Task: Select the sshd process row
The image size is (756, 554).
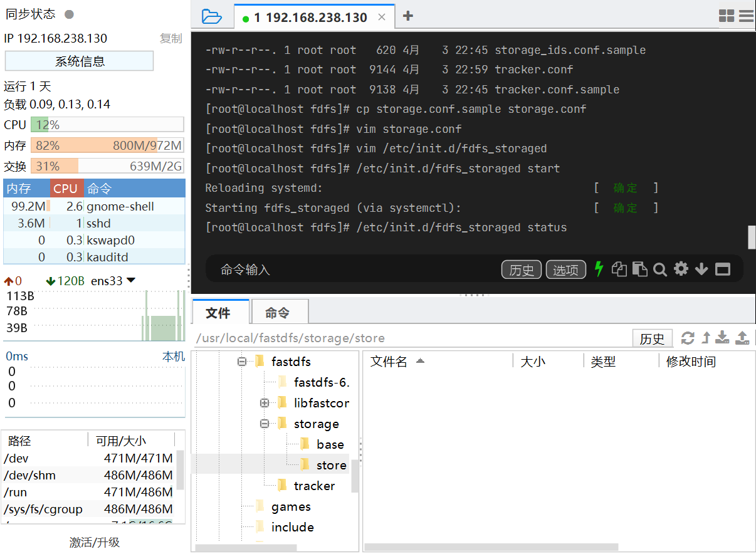Action: point(95,223)
